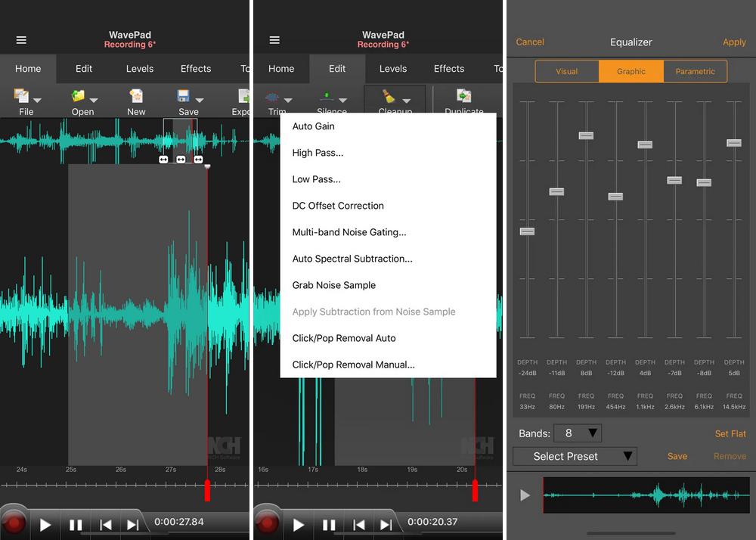Play audio in left screen
This screenshot has height=540, width=756.
(45, 525)
